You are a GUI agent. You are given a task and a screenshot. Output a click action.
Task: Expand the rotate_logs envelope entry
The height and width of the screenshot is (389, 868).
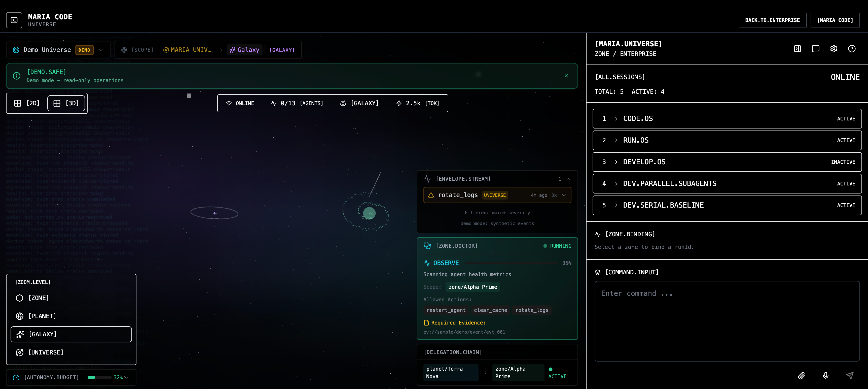(x=564, y=195)
